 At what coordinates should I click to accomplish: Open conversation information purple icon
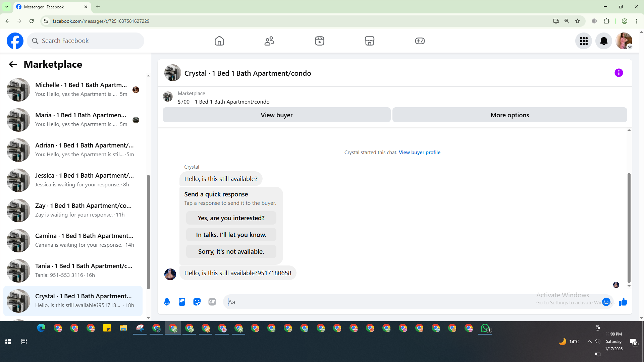tap(619, 73)
